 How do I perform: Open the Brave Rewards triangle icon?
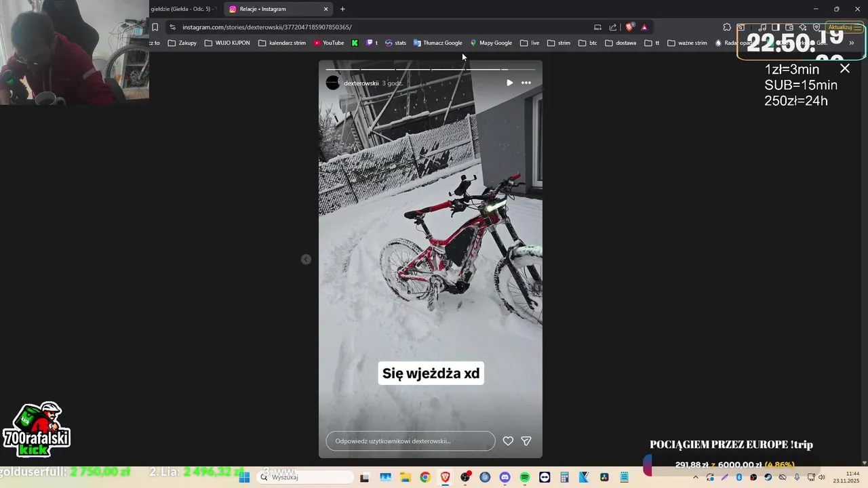644,27
